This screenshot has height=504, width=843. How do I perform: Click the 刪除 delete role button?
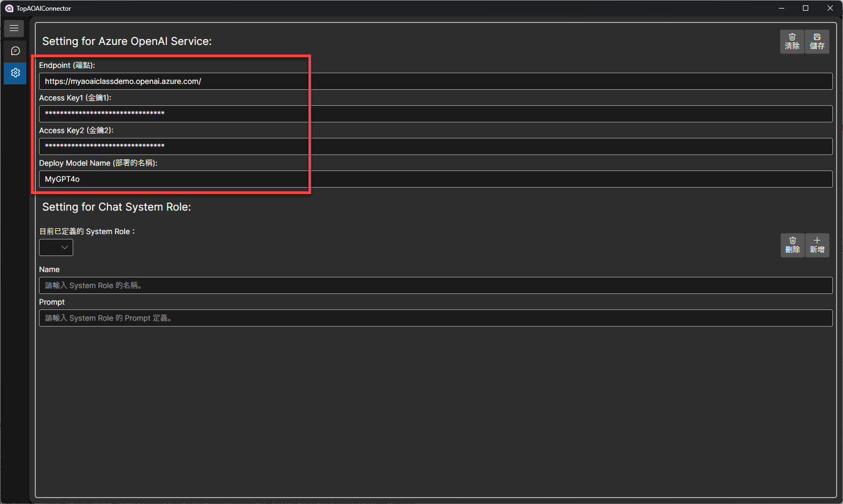pyautogui.click(x=793, y=245)
